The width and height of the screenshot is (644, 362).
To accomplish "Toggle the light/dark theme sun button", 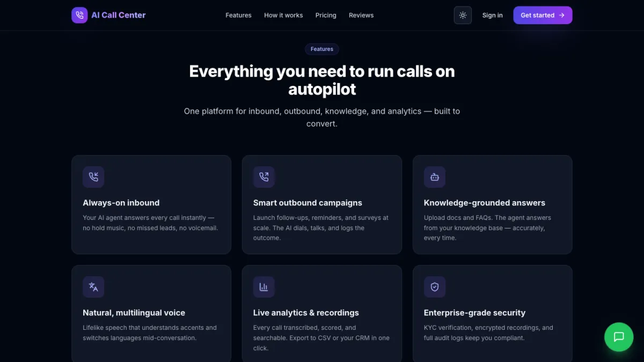I will 463,15.
